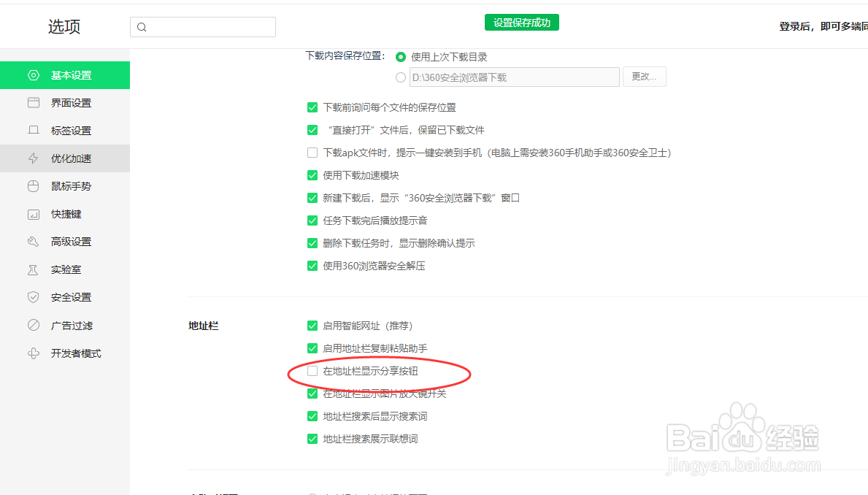Click the 快捷键 keyboard icon

[33, 214]
